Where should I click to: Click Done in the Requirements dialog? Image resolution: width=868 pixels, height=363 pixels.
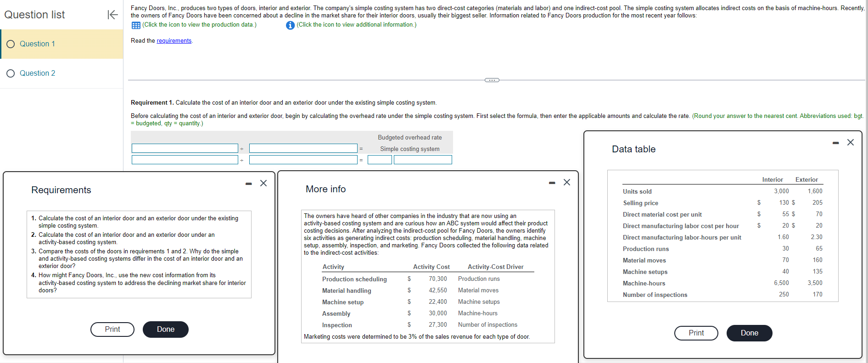(166, 329)
